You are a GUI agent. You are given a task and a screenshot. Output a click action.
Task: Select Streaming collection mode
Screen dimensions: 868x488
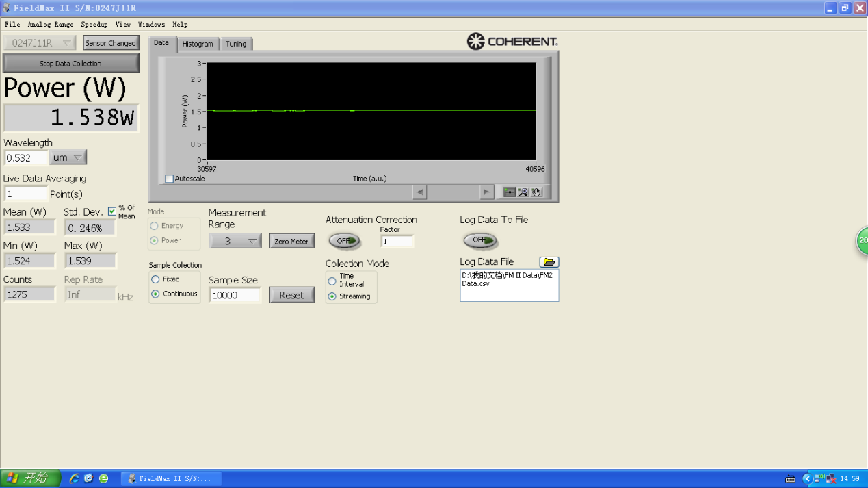point(332,296)
